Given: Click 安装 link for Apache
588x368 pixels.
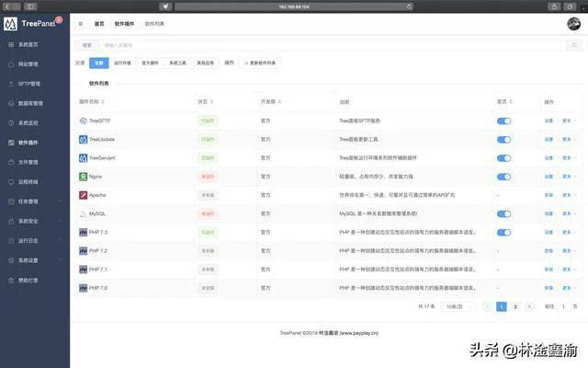Looking at the screenshot, I should [548, 195].
